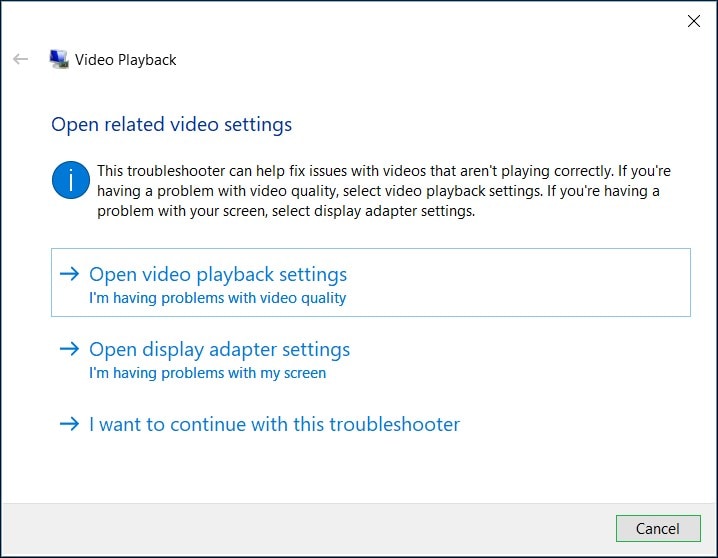Screen dimensions: 718x558
Task: Close the troubleshooter window
Action: pyautogui.click(x=694, y=21)
